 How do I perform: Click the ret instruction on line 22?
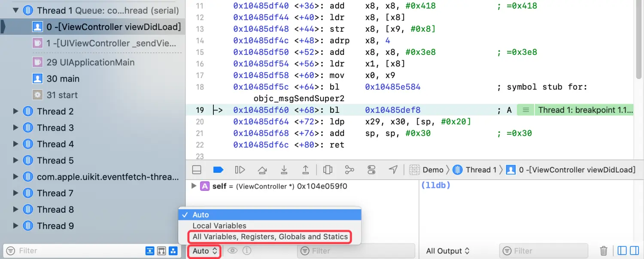[x=337, y=145]
